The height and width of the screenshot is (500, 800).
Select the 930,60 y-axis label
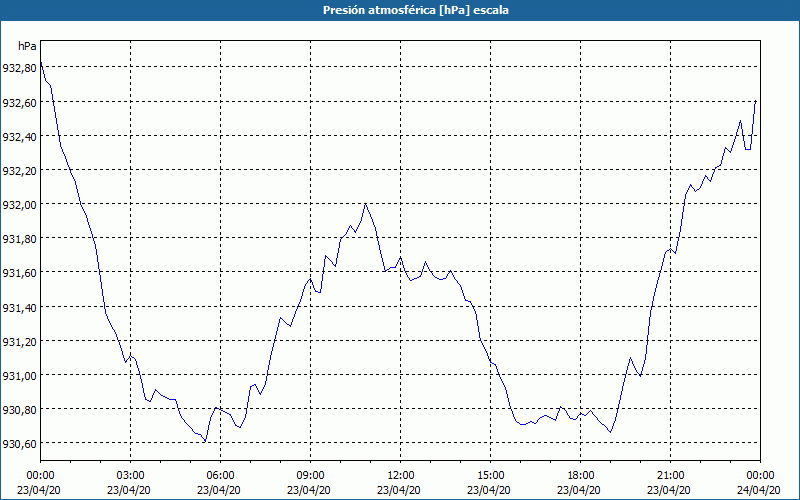pyautogui.click(x=19, y=444)
